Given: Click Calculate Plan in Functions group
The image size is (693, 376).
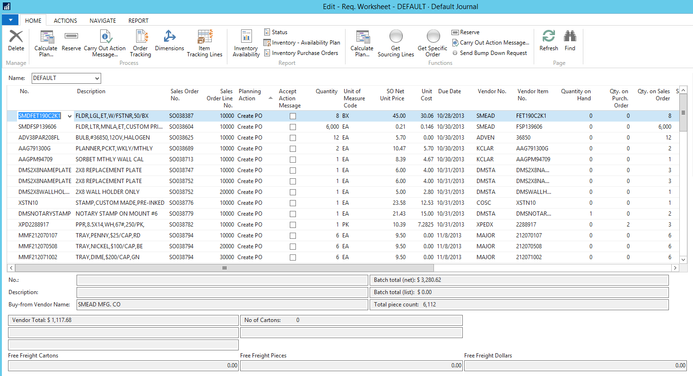Looking at the screenshot, I should [362, 43].
